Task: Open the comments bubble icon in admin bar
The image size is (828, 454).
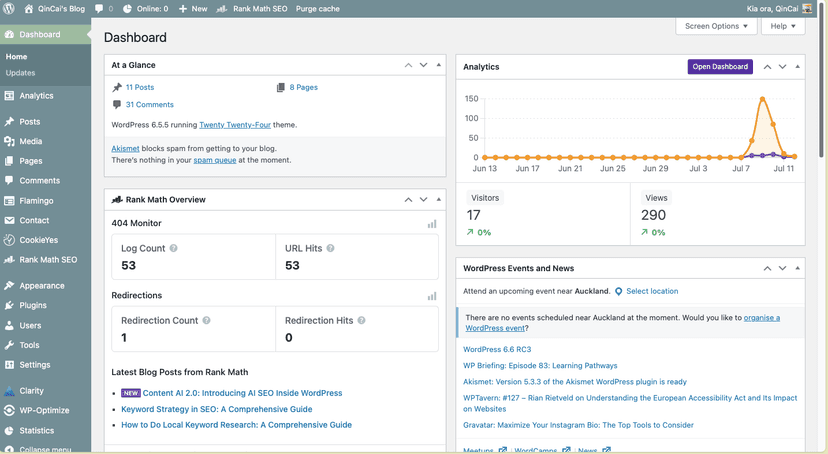Action: [x=100, y=8]
